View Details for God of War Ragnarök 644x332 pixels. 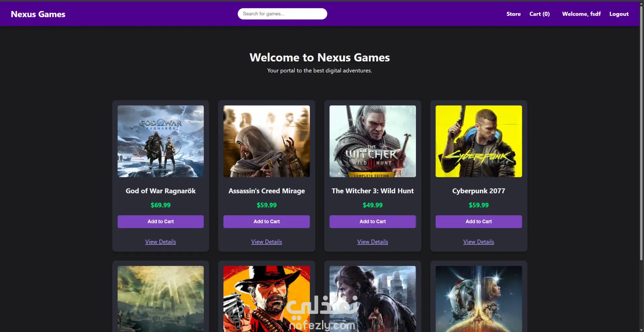161,242
